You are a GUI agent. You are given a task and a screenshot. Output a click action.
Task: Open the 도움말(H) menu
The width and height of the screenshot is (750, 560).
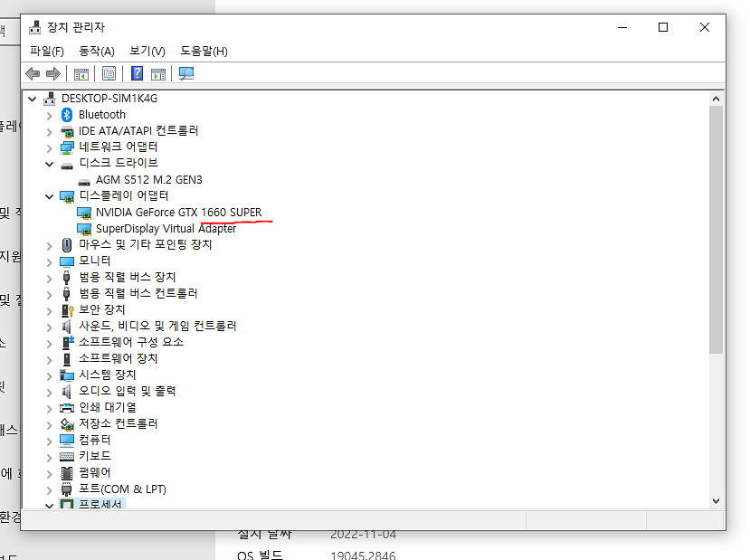204,51
